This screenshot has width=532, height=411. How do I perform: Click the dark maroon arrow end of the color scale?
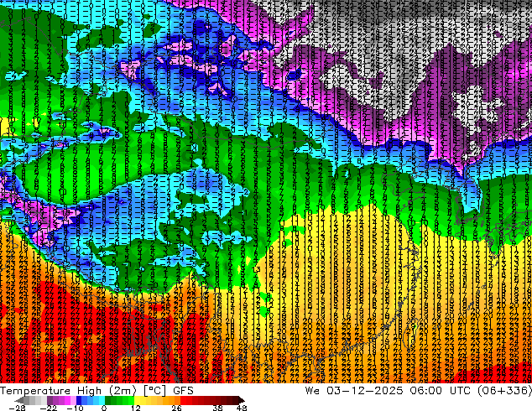(x=241, y=400)
